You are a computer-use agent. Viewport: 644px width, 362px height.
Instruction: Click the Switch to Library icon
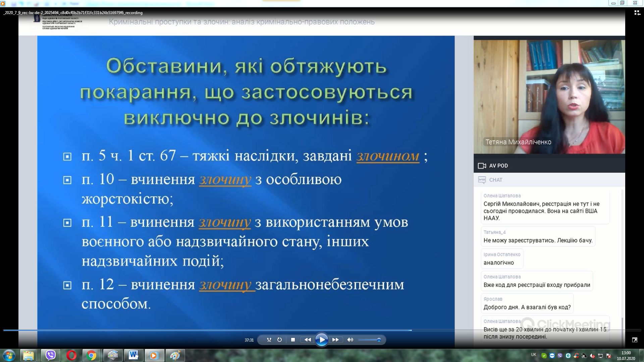[637, 13]
